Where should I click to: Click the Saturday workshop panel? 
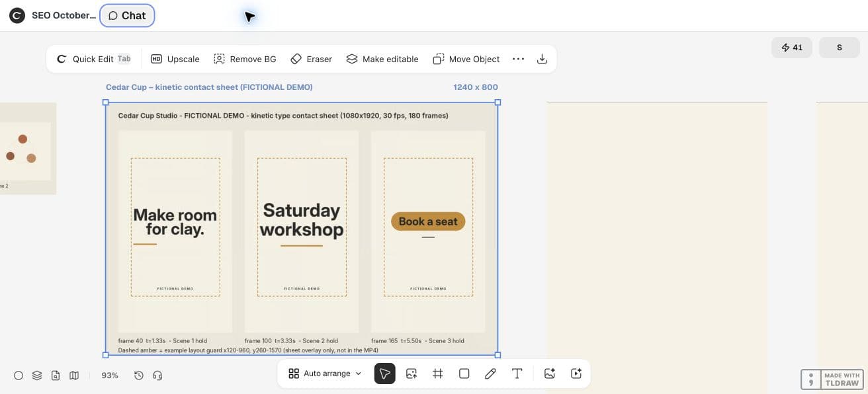coord(302,231)
